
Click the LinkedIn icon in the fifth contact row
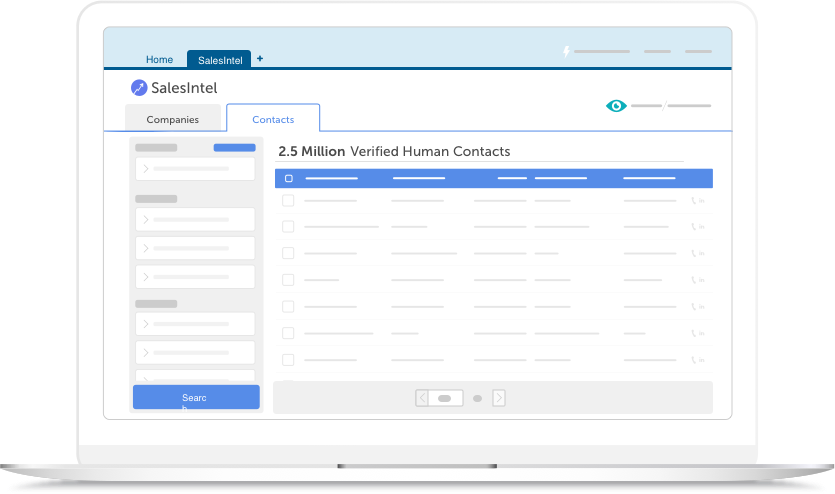click(701, 307)
